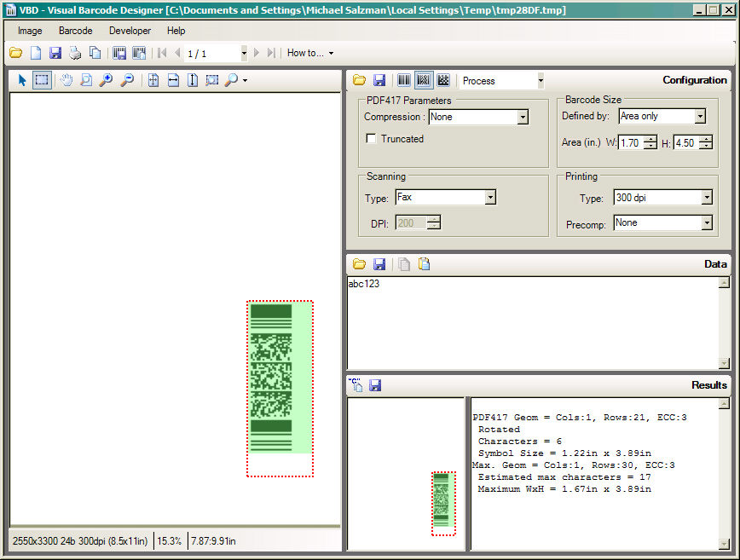
Task: Create new blank image page
Action: [36, 53]
